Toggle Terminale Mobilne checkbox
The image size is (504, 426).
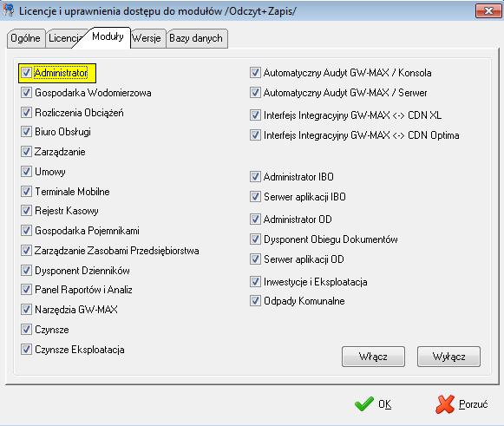pos(26,191)
